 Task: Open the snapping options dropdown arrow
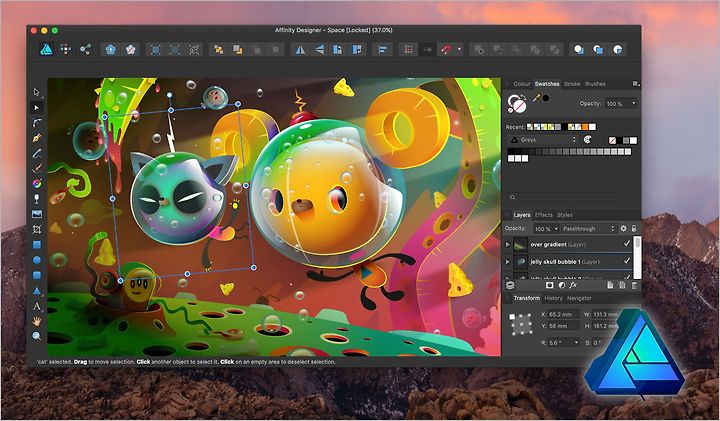(459, 50)
